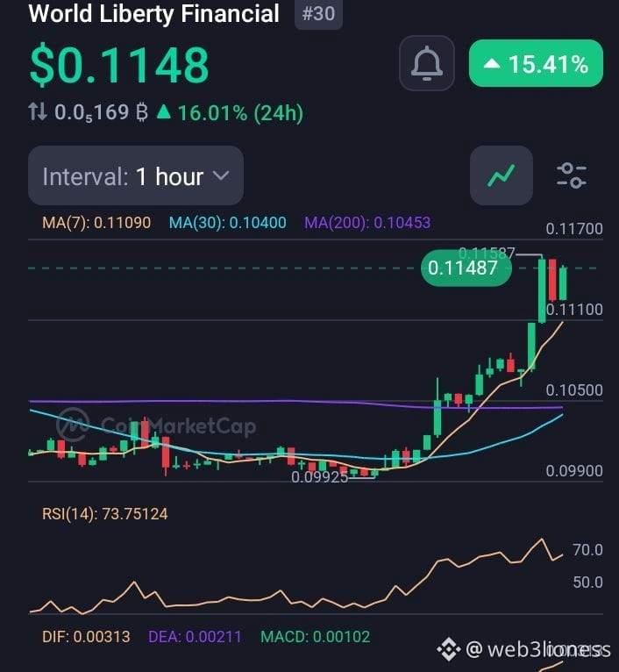The height and width of the screenshot is (672, 619).
Task: Tap the RSI 50.0 axis label
Action: click(587, 583)
